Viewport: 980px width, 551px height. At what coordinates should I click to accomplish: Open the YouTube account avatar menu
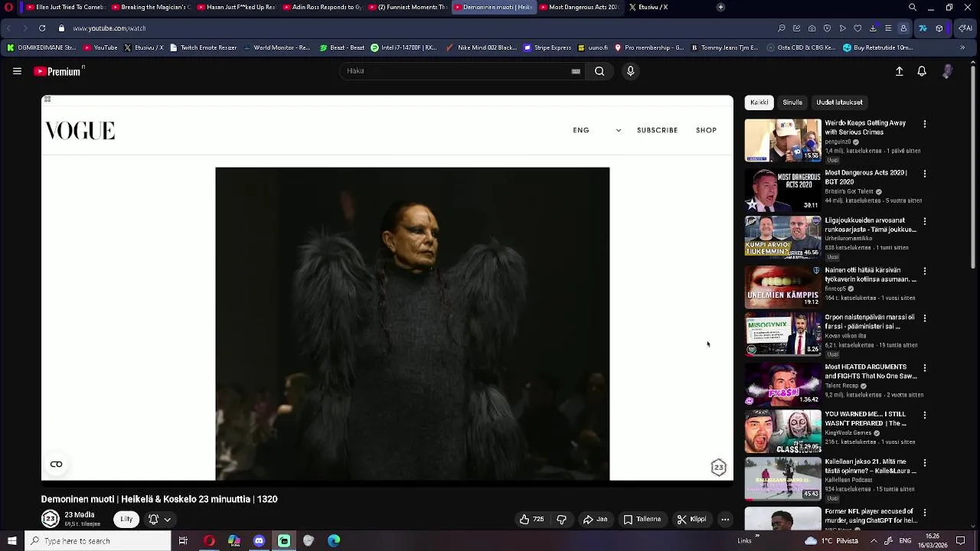tap(947, 71)
